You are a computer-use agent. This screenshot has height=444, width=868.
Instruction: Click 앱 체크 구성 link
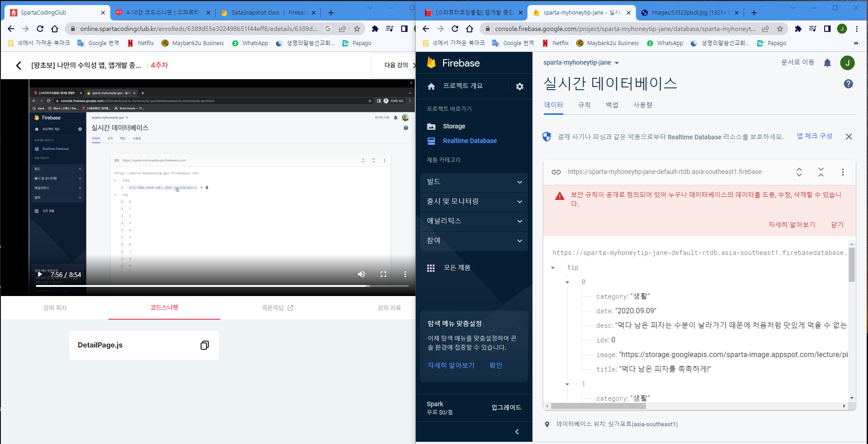[x=814, y=136]
